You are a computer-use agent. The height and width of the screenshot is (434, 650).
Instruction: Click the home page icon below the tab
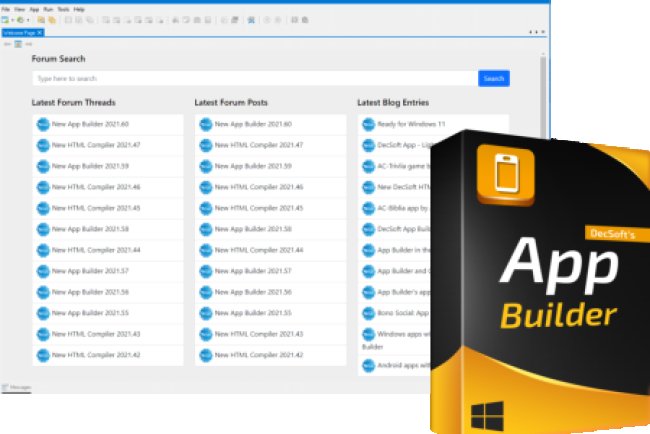point(18,44)
